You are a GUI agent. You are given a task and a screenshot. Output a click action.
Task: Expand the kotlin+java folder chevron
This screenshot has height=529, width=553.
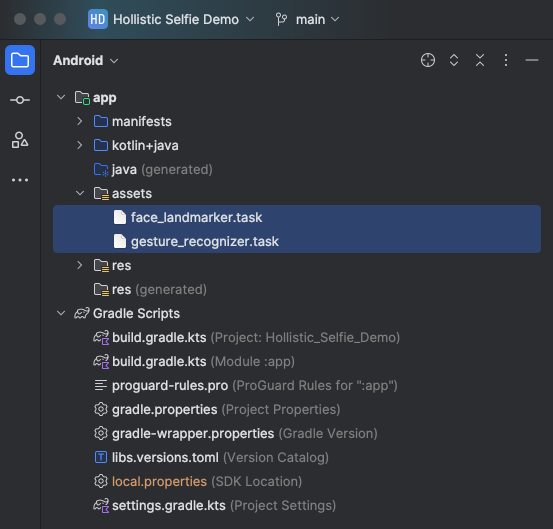[x=80, y=145]
